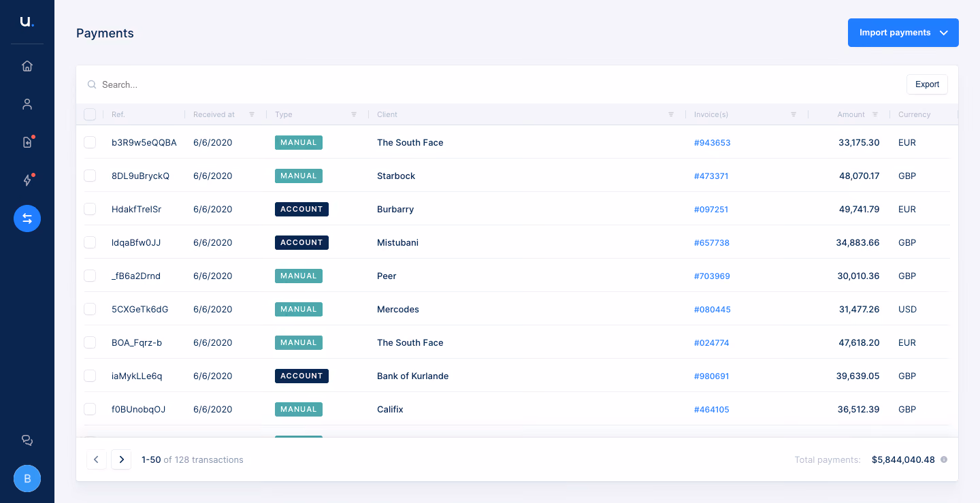Select the payments transfer arrows icon
This screenshot has height=503, width=980.
(x=27, y=218)
